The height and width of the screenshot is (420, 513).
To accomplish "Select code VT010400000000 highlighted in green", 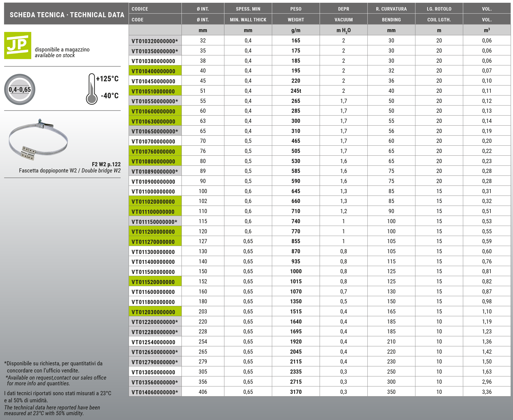I will point(153,71).
